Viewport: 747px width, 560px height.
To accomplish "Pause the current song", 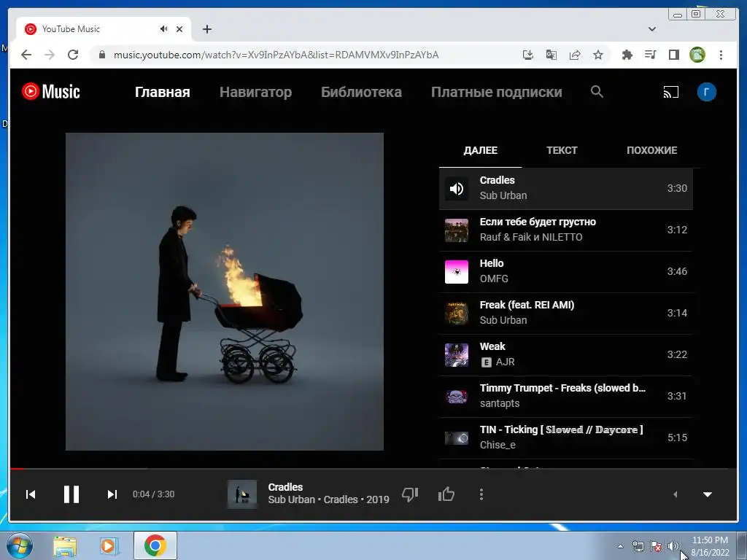I will point(71,494).
